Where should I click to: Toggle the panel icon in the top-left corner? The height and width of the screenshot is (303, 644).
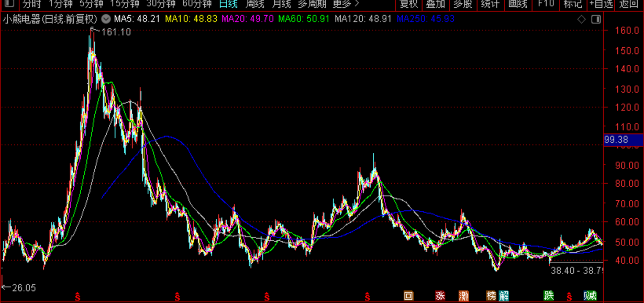(x=9, y=4)
